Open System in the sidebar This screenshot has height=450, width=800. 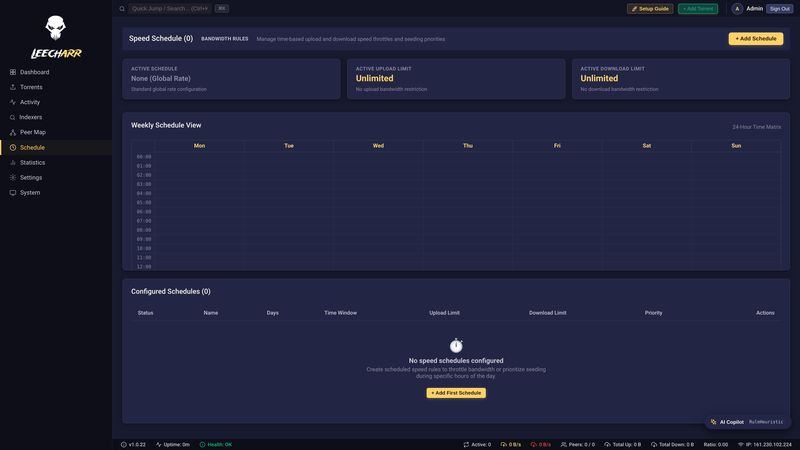(x=56, y=192)
